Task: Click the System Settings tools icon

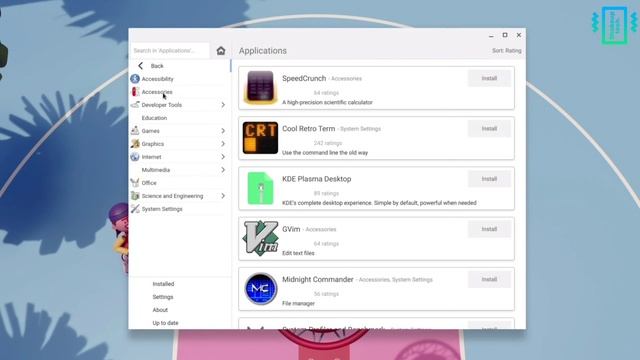Action: tap(135, 209)
